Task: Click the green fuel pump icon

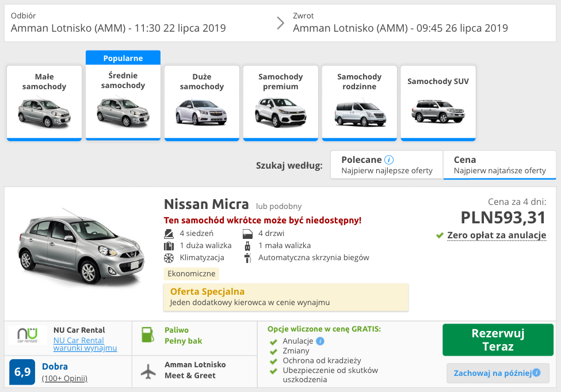Action: [147, 334]
